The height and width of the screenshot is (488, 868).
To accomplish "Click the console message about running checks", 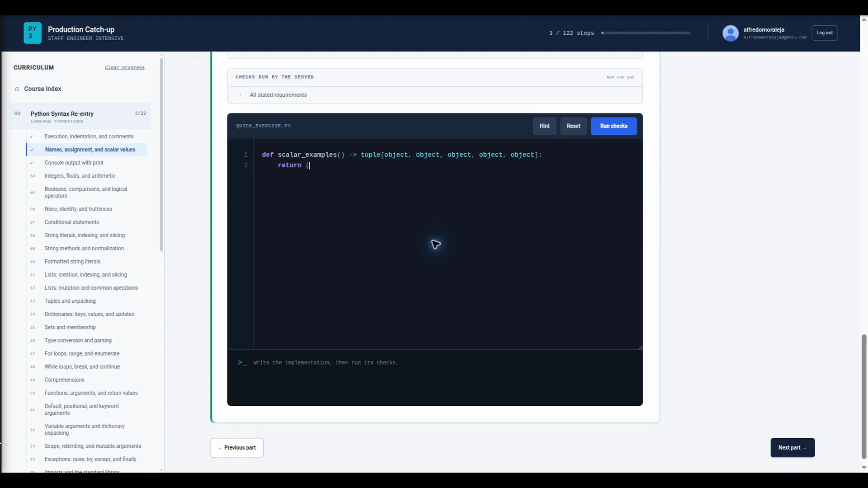I will coord(325,362).
